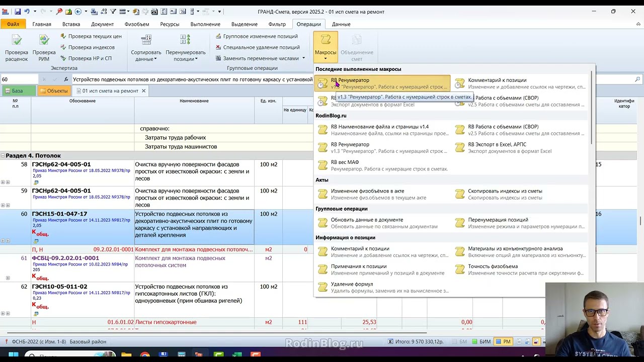Viewport: 644px width, 362px height.
Task: Toggle the БМ mode in status bar
Action: pos(459,342)
